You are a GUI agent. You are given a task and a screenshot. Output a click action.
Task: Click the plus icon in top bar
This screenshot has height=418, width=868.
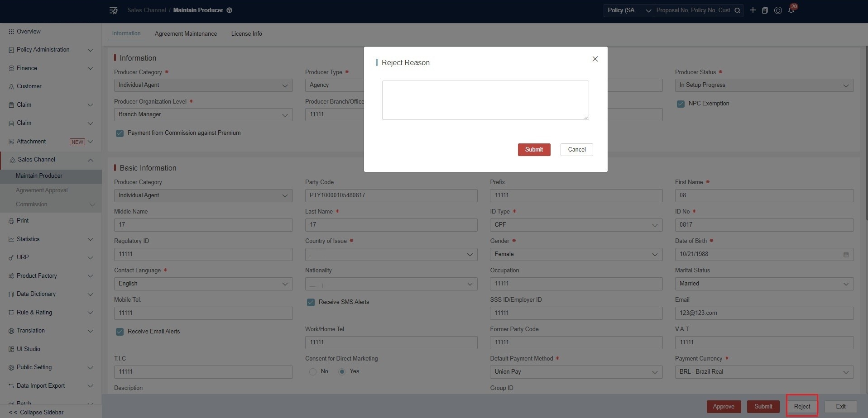753,10
